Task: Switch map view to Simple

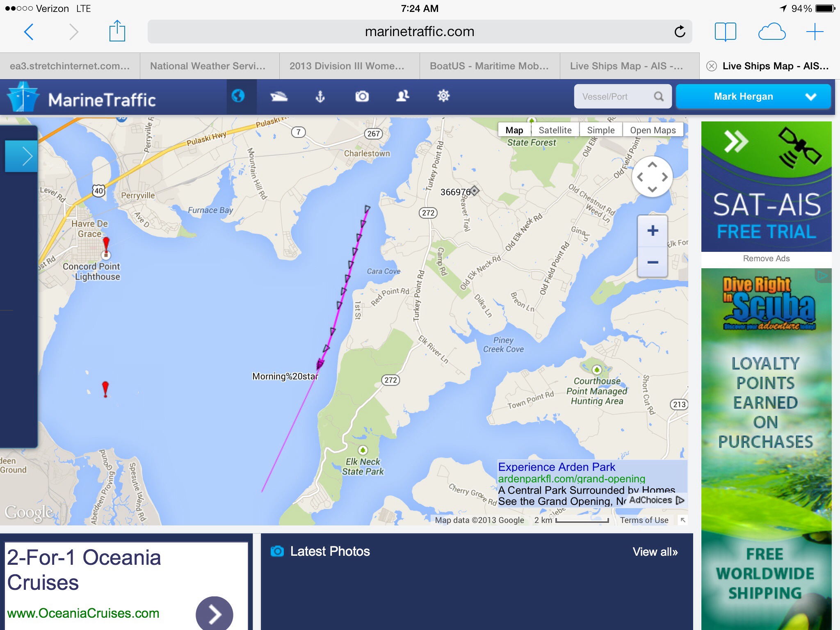Action: coord(600,130)
